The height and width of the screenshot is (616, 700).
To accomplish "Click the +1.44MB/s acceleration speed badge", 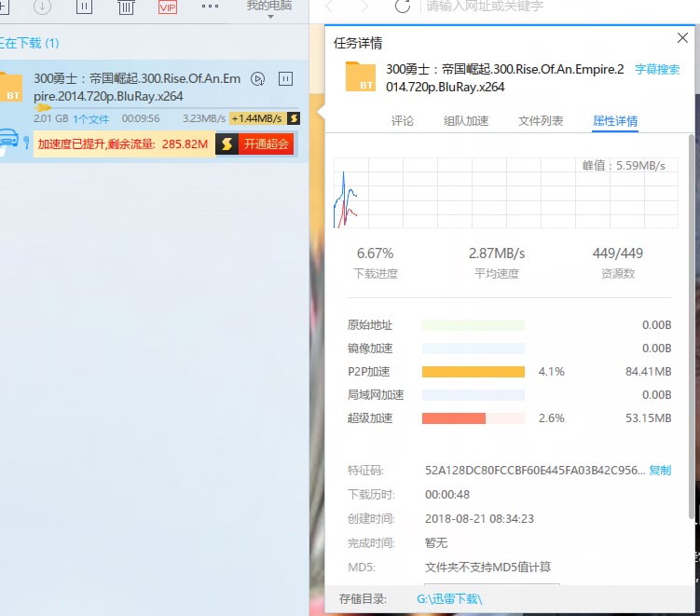I will point(256,118).
